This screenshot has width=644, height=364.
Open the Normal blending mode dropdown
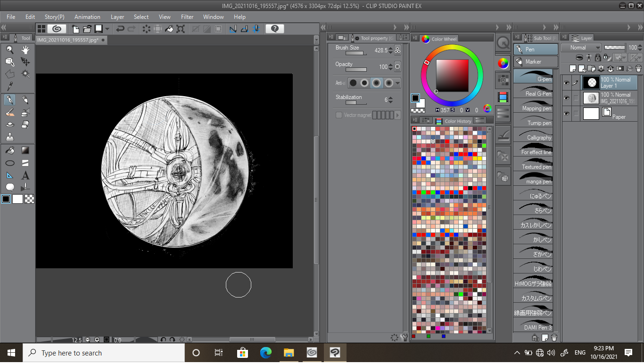581,48
